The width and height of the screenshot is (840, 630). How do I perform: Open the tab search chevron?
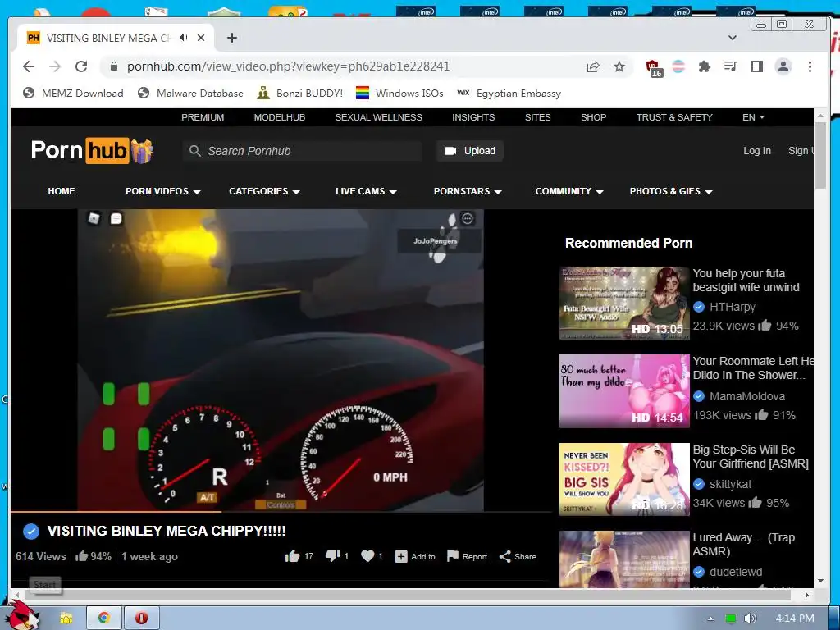pos(733,38)
